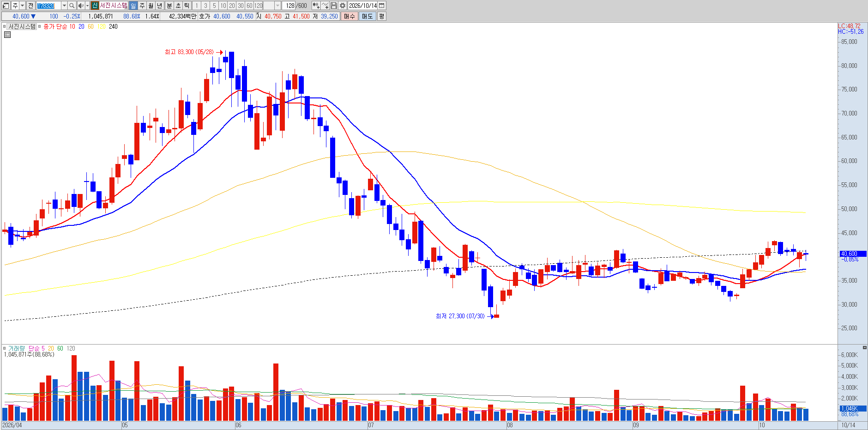
Task: Select the 일 (daily) period toggle
Action: [x=133, y=6]
